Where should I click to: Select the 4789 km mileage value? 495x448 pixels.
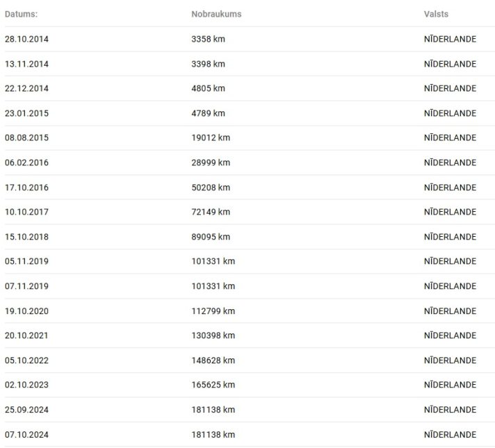pyautogui.click(x=208, y=113)
